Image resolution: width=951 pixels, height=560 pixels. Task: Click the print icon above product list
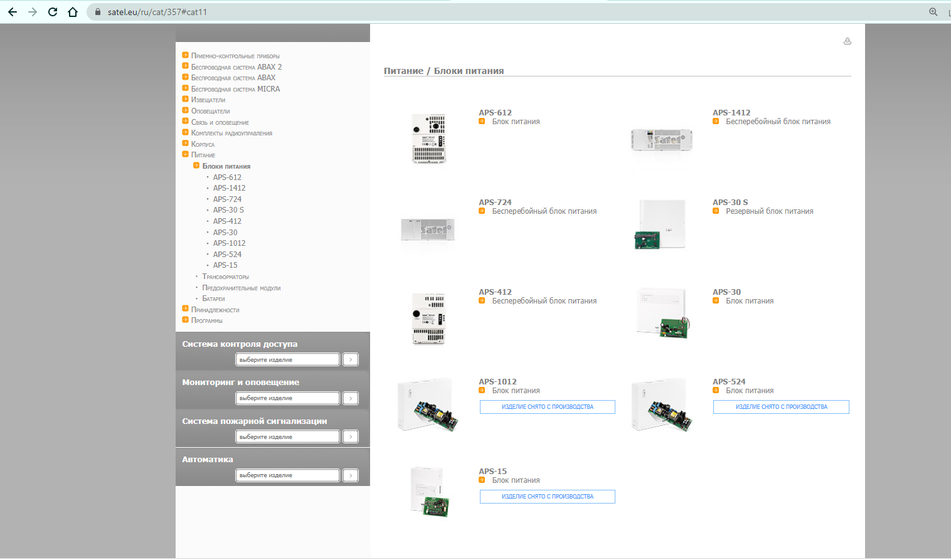click(847, 41)
